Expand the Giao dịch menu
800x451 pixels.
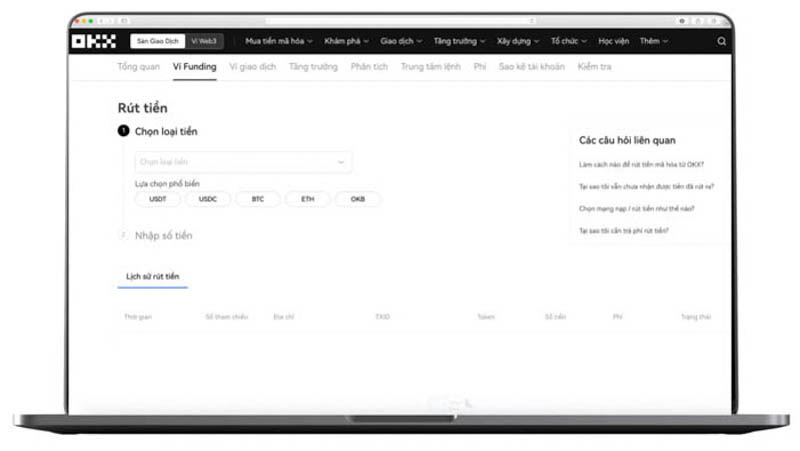(x=401, y=41)
